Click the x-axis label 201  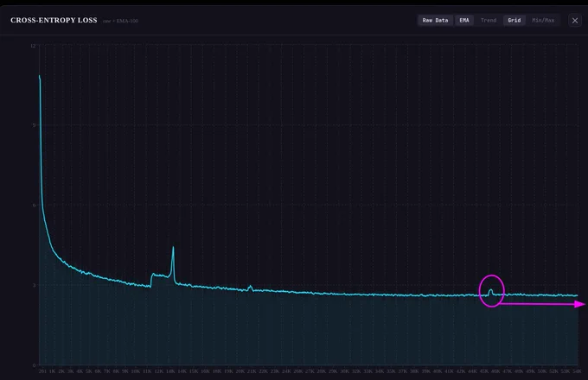click(42, 371)
